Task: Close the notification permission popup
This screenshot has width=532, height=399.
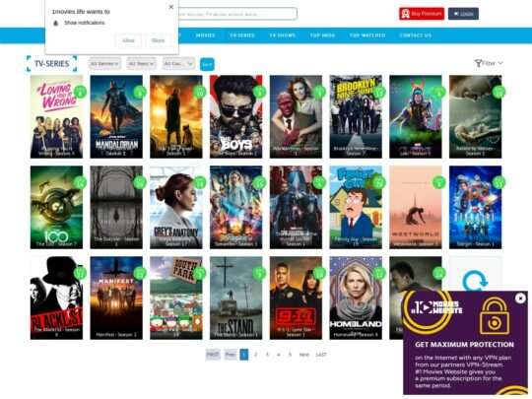Action: pyautogui.click(x=171, y=7)
